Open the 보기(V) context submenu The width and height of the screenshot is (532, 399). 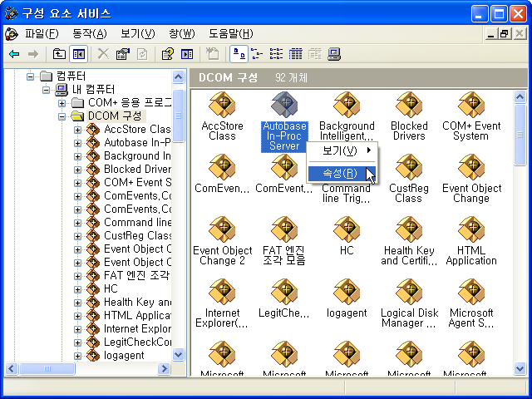[342, 150]
